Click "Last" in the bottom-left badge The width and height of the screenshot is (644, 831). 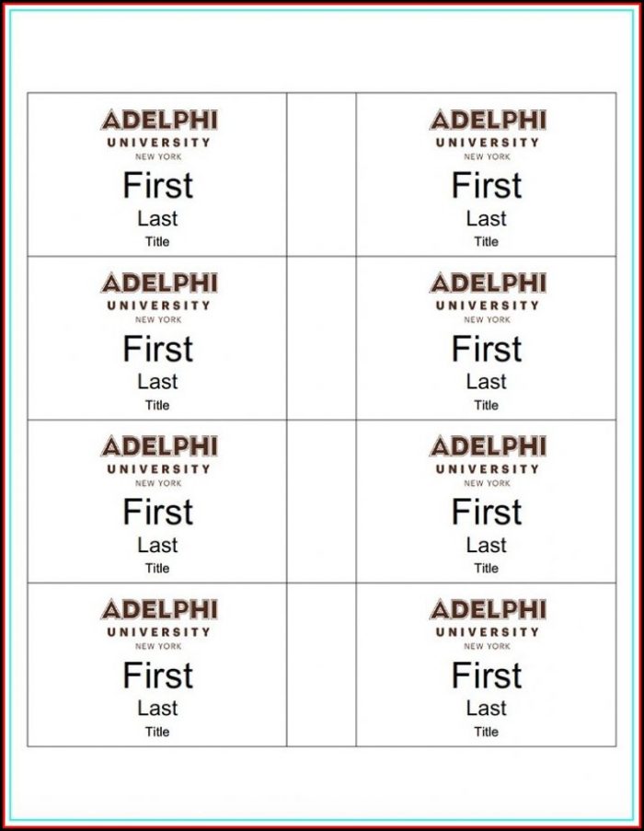157,709
